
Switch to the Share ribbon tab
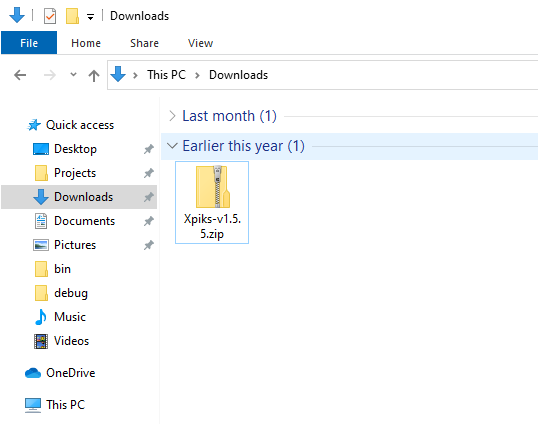144,43
